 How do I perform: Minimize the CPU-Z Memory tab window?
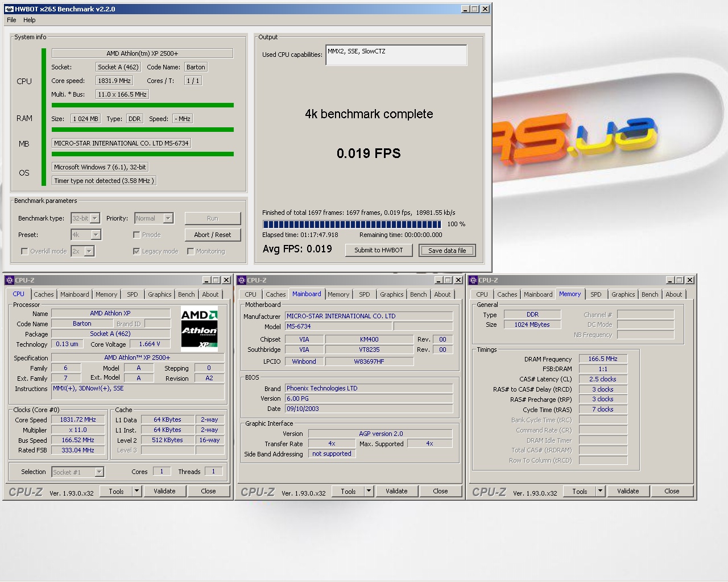670,280
